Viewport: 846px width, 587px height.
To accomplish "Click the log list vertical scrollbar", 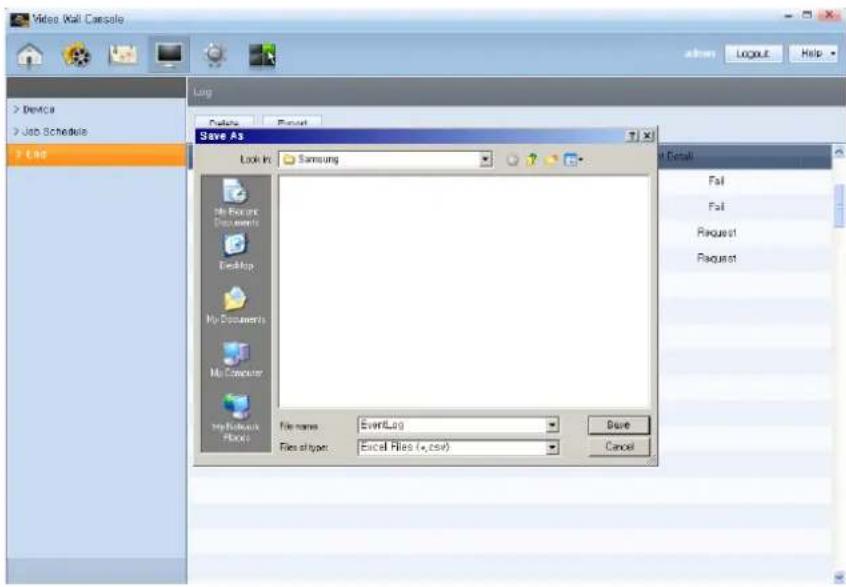I will pyautogui.click(x=838, y=206).
